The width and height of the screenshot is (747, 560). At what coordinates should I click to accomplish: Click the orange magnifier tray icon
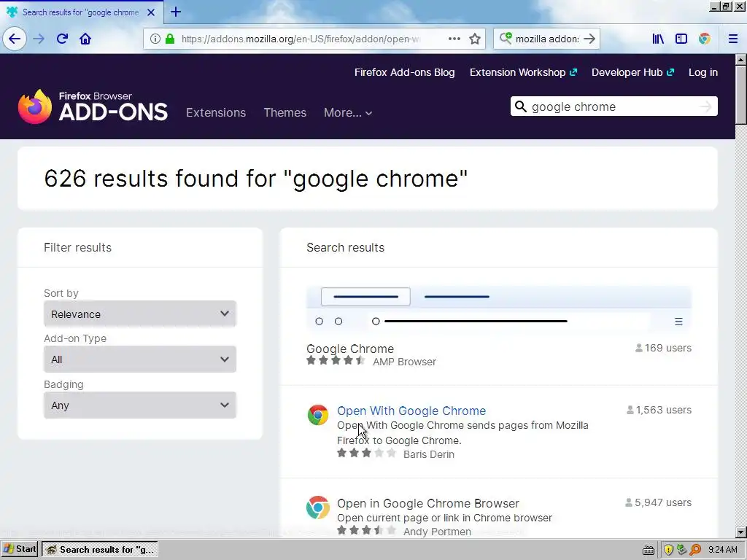coord(695,550)
